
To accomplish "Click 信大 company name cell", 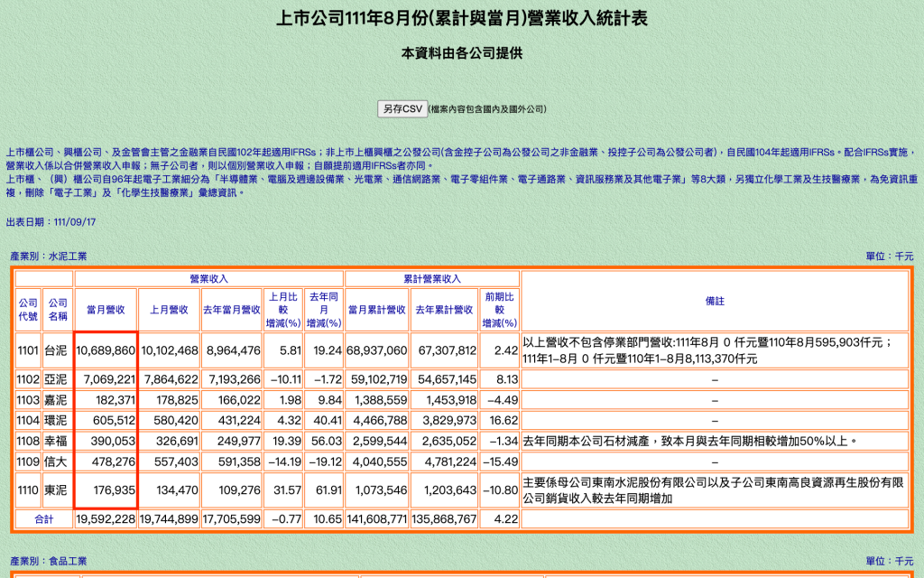I will click(57, 461).
